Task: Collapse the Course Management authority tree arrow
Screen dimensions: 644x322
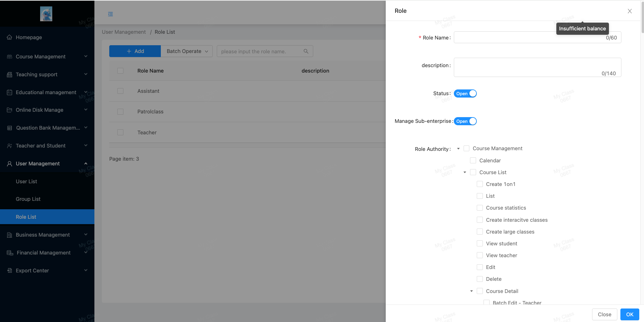Action: (458, 149)
